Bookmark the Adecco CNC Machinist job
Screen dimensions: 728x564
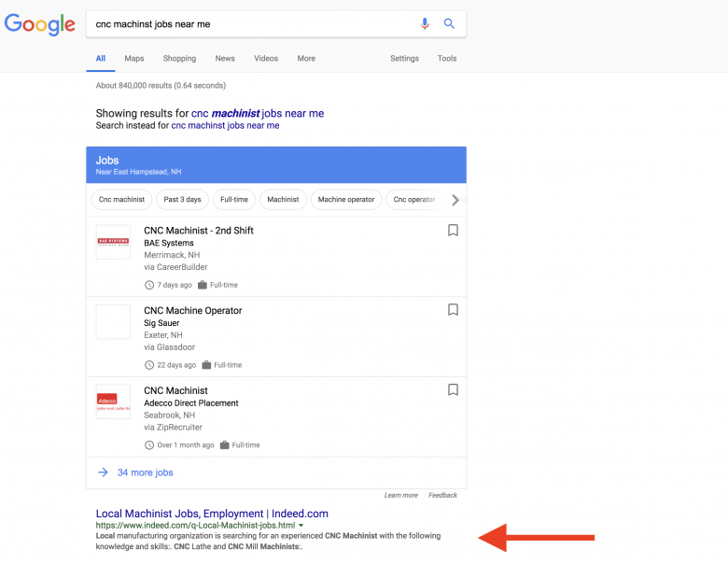click(453, 389)
